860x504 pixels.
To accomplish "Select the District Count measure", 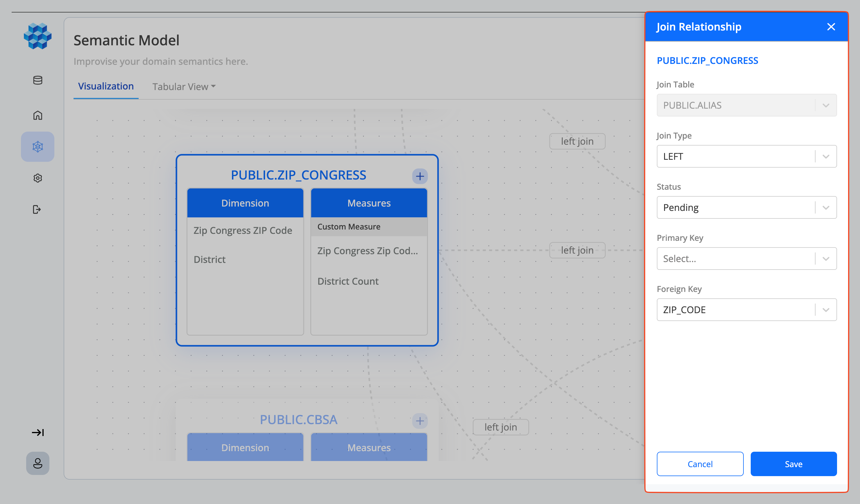I will (348, 281).
